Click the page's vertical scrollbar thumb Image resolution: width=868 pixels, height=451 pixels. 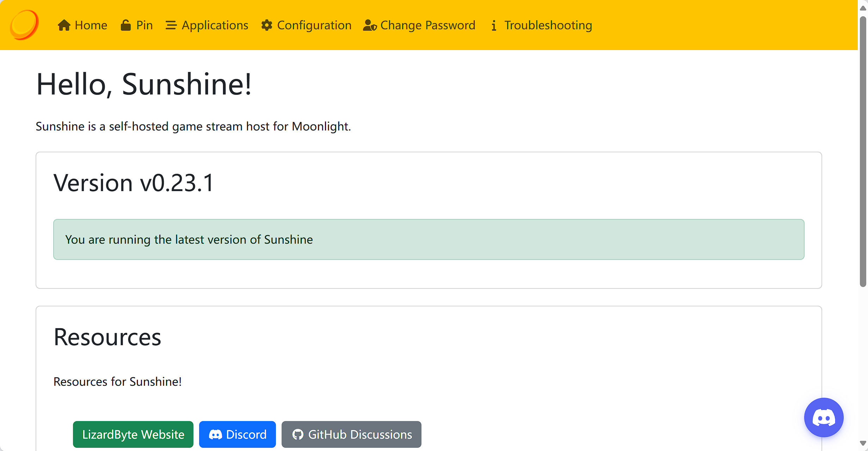point(862,152)
